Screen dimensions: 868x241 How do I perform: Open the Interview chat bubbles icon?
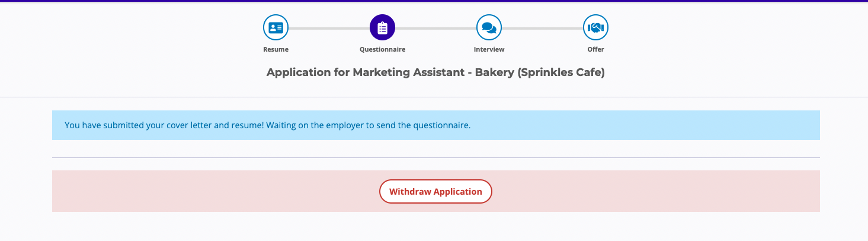coord(489,27)
